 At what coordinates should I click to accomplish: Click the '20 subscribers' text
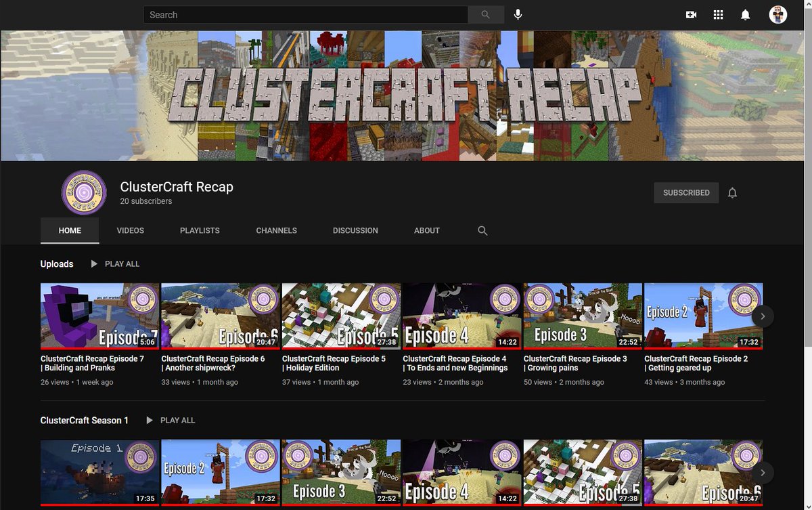[146, 201]
